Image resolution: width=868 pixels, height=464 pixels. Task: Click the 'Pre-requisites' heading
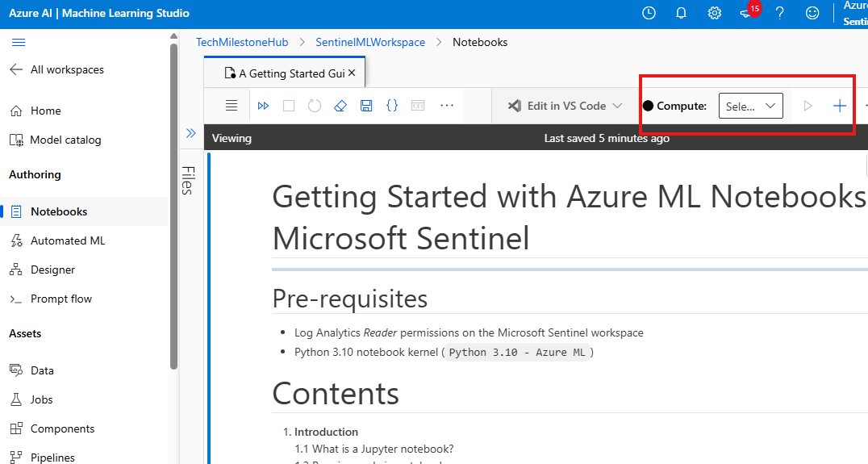(350, 299)
